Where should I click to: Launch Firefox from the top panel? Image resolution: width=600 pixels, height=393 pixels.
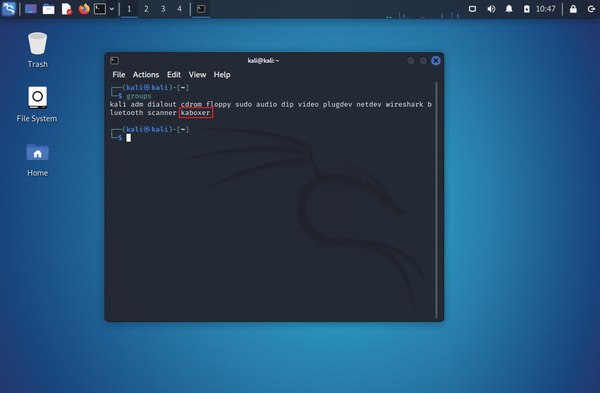(x=84, y=9)
